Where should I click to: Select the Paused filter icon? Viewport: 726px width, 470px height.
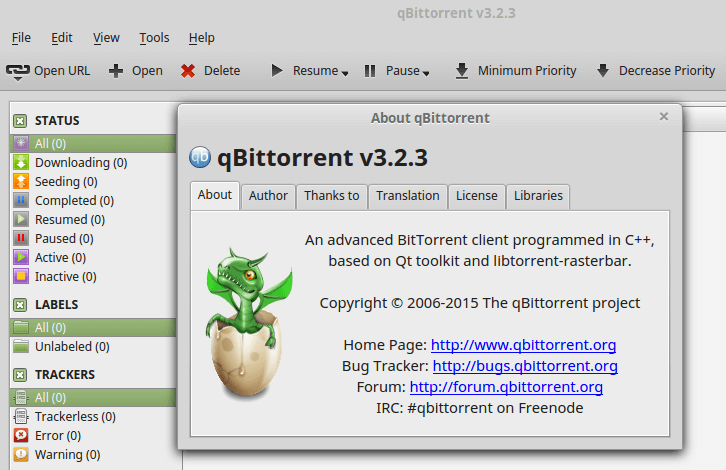click(21, 238)
